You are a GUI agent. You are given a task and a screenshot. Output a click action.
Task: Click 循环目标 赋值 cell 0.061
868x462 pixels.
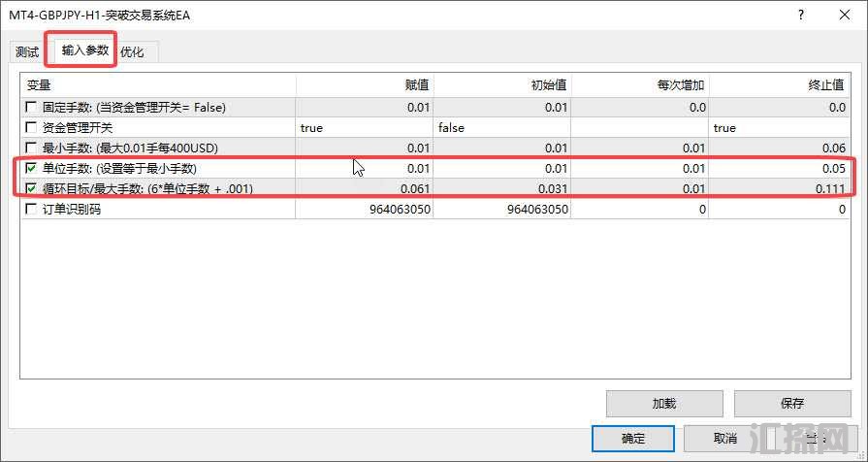364,188
